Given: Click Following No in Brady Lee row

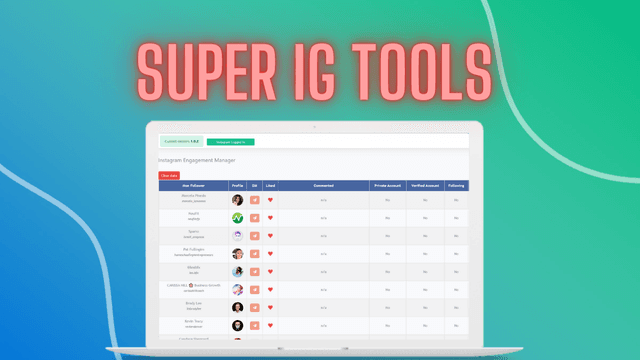Looking at the screenshot, I should pyautogui.click(x=456, y=308).
